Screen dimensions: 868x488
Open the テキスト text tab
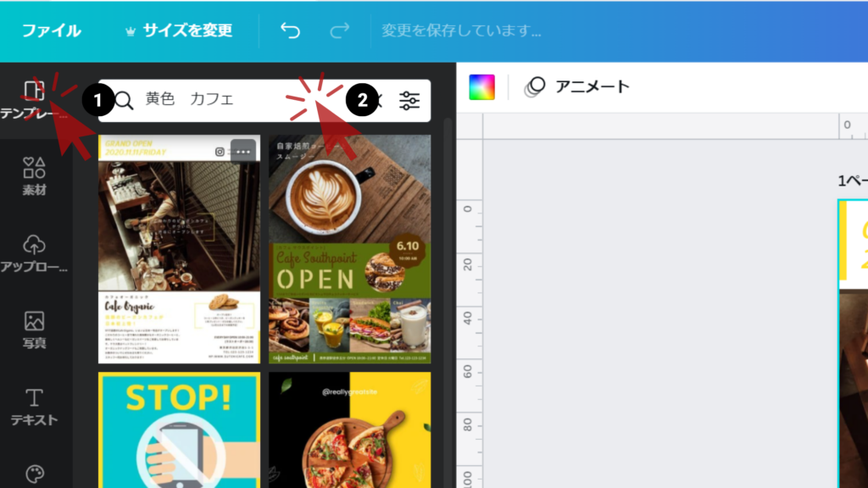(x=34, y=408)
